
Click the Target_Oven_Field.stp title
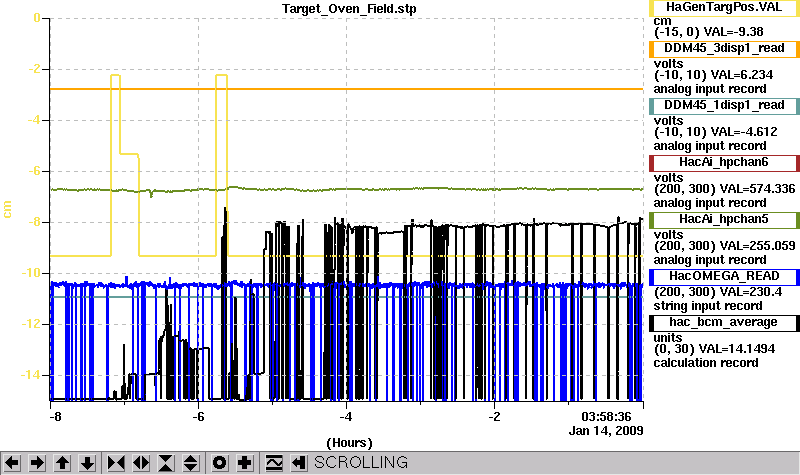[348, 9]
